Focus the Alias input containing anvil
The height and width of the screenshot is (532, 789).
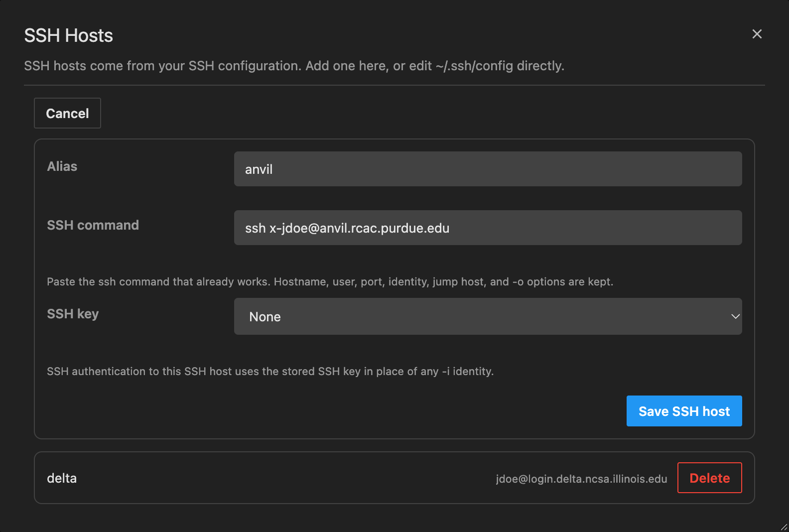coord(488,169)
